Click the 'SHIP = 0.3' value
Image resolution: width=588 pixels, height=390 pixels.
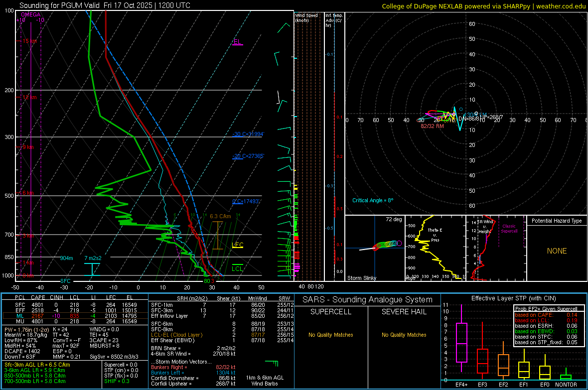[x=117, y=381]
